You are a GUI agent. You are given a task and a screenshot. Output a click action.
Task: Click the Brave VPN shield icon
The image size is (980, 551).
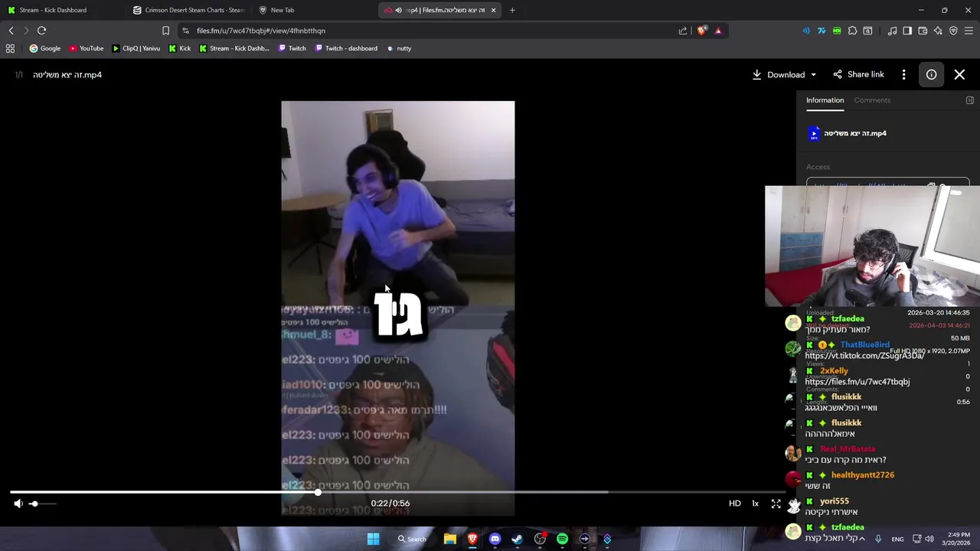(953, 31)
